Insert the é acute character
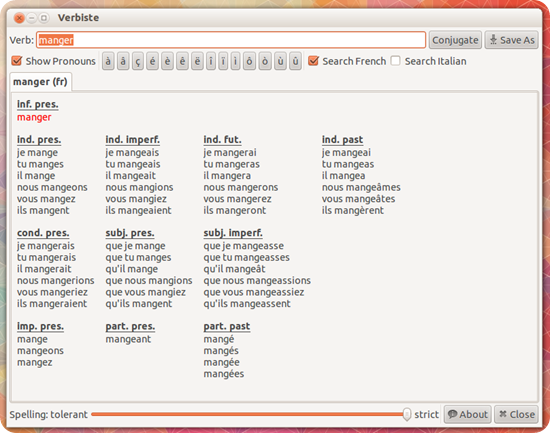 pyautogui.click(x=153, y=61)
